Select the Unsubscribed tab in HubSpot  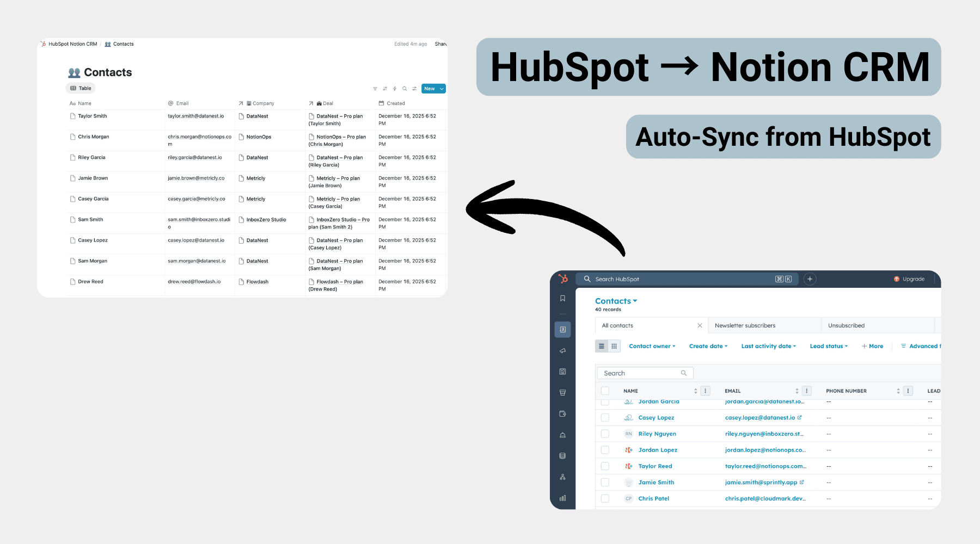tap(846, 325)
